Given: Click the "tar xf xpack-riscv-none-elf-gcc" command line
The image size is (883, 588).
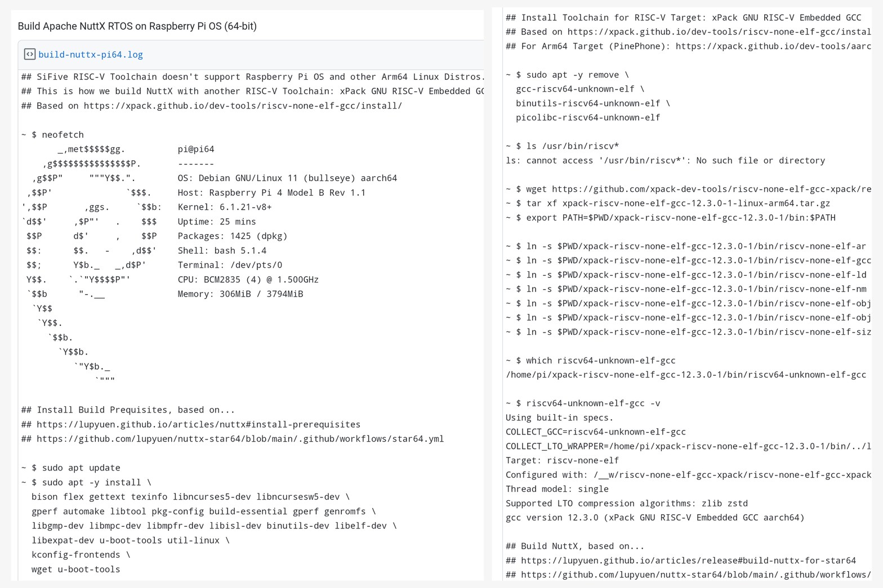Looking at the screenshot, I should (668, 203).
